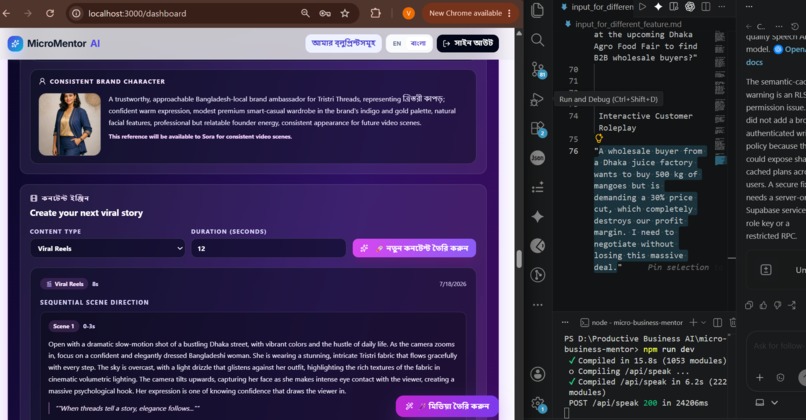Expand the chevron at bottom of chat panel
This screenshot has height=420, width=806.
point(775,403)
